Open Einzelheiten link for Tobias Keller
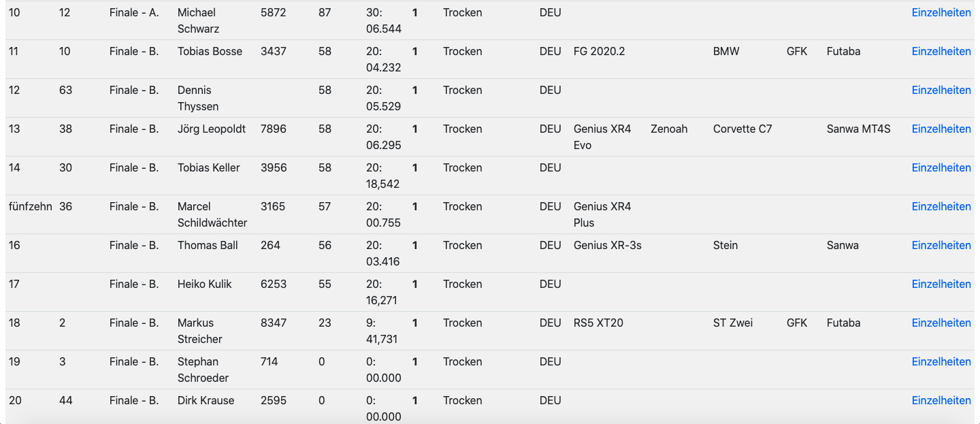This screenshot has height=424, width=980. click(x=941, y=167)
